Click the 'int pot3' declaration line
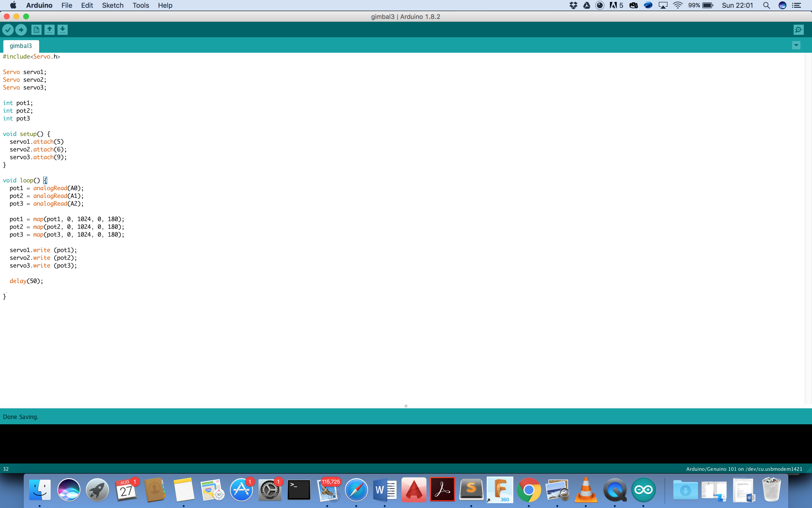 [16, 118]
